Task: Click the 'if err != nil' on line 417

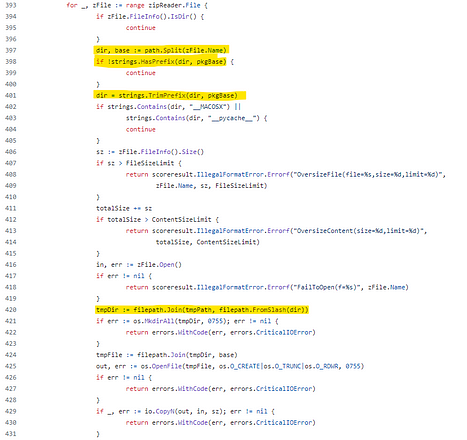Action: (x=124, y=276)
